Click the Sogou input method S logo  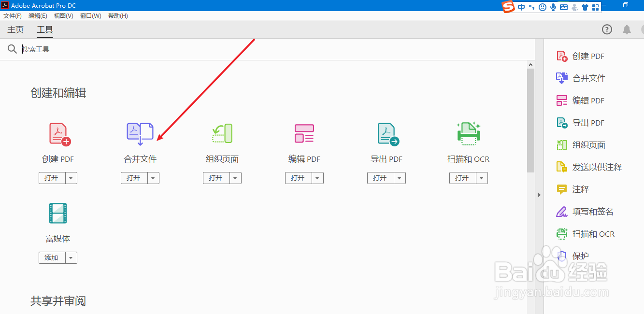pyautogui.click(x=508, y=7)
